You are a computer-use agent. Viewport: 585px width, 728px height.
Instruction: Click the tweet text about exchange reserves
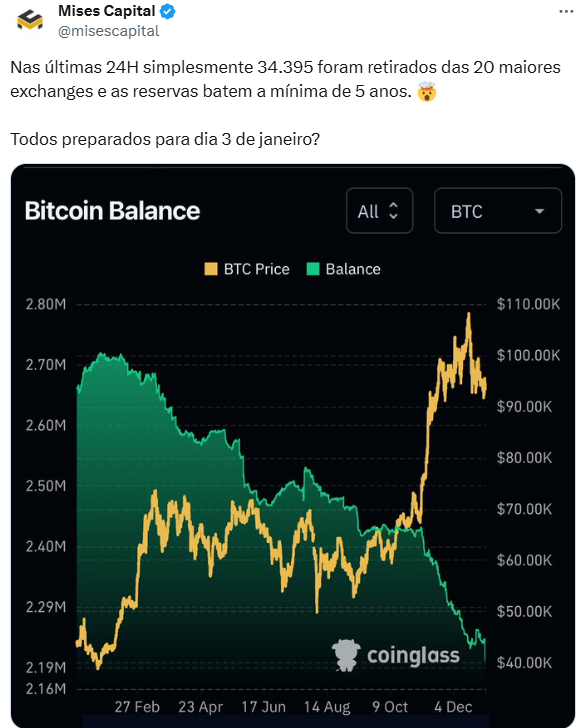coord(285,79)
